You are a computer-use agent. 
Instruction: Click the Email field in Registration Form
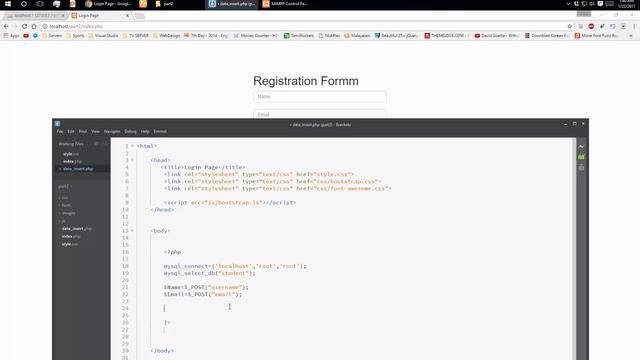tap(320, 113)
